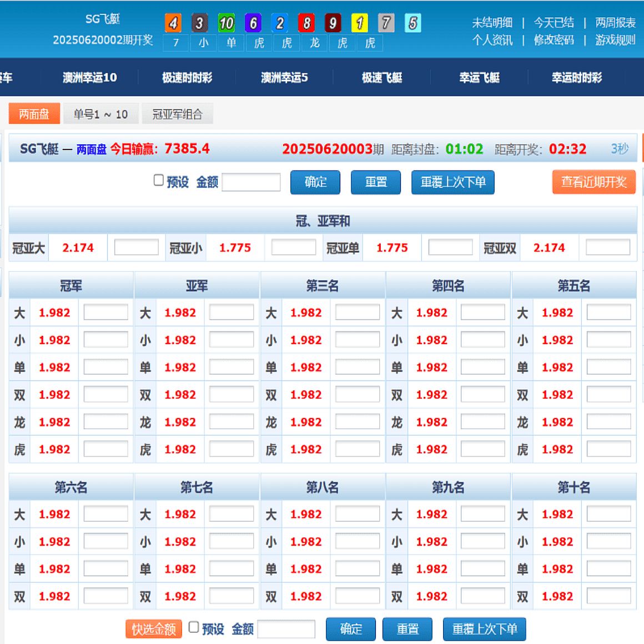
Task: Select the yellow number 1 ball
Action: (360, 23)
